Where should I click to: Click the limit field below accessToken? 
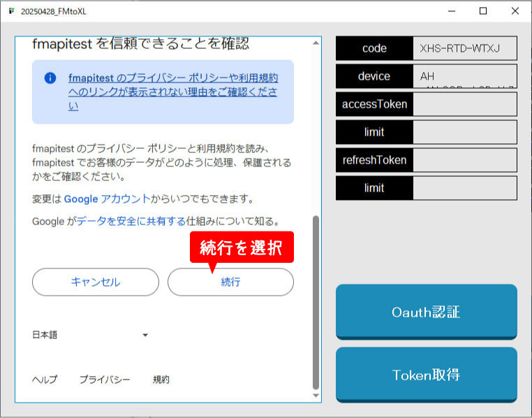click(465, 131)
